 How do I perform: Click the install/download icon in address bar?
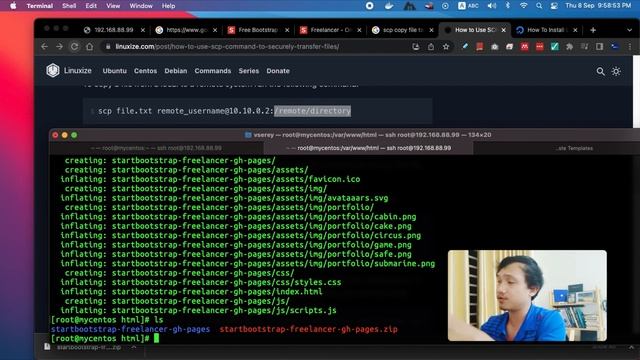(416, 47)
